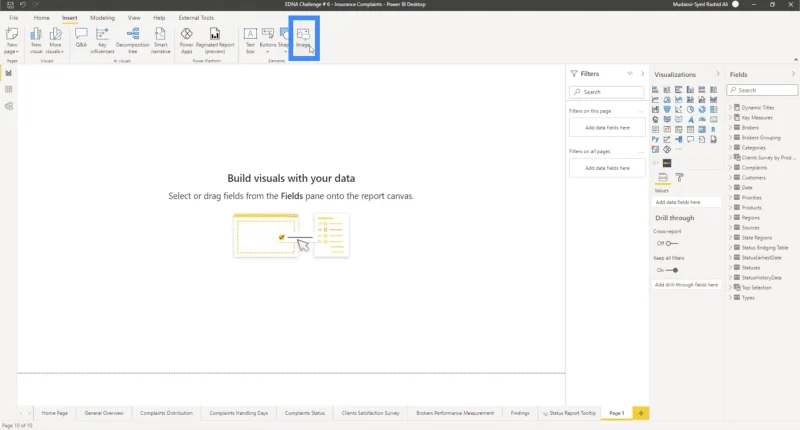
Task: Switch to Data view in left sidebar
Action: (x=9, y=89)
